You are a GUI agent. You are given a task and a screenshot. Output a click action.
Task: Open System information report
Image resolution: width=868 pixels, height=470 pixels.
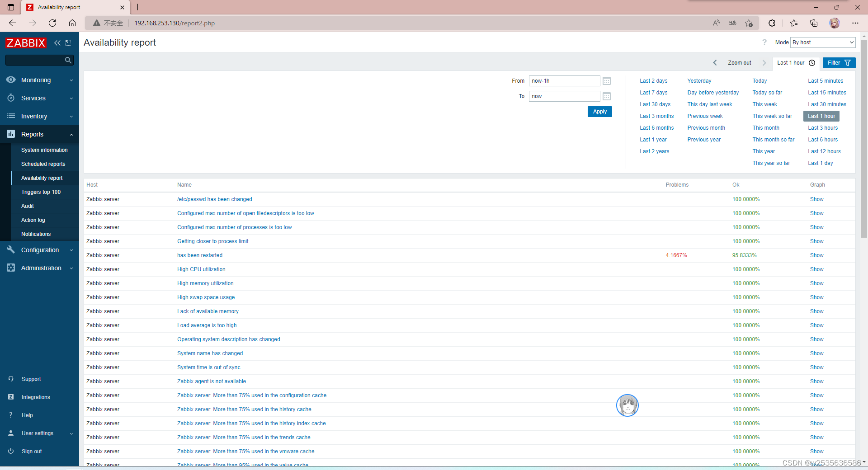click(x=44, y=150)
